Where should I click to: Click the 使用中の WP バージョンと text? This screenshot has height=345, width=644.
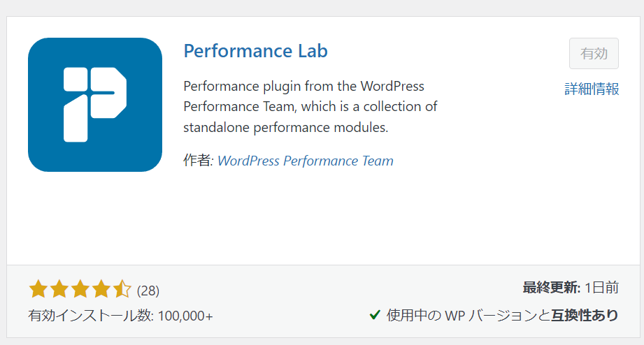468,315
